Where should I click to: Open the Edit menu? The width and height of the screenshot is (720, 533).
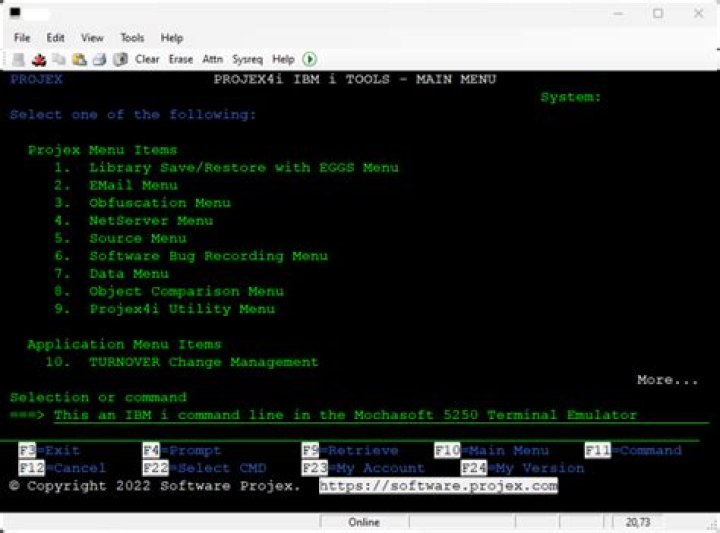[55, 38]
